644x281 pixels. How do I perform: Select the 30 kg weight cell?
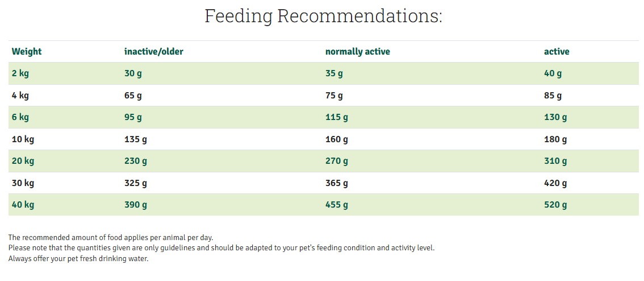point(23,183)
